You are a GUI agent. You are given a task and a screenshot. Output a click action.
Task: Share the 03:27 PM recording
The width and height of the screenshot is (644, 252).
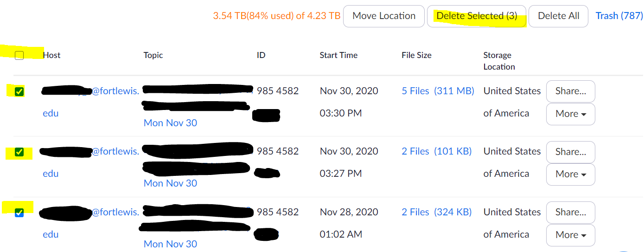point(570,152)
